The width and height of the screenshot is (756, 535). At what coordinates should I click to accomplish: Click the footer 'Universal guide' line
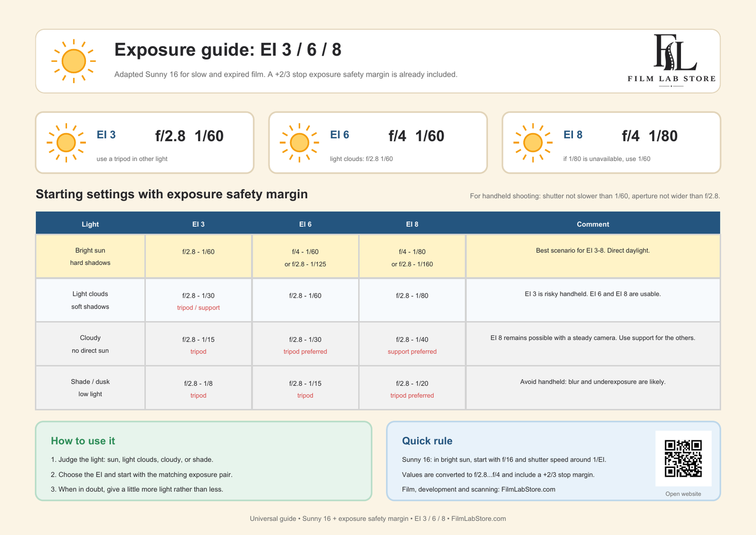378,519
